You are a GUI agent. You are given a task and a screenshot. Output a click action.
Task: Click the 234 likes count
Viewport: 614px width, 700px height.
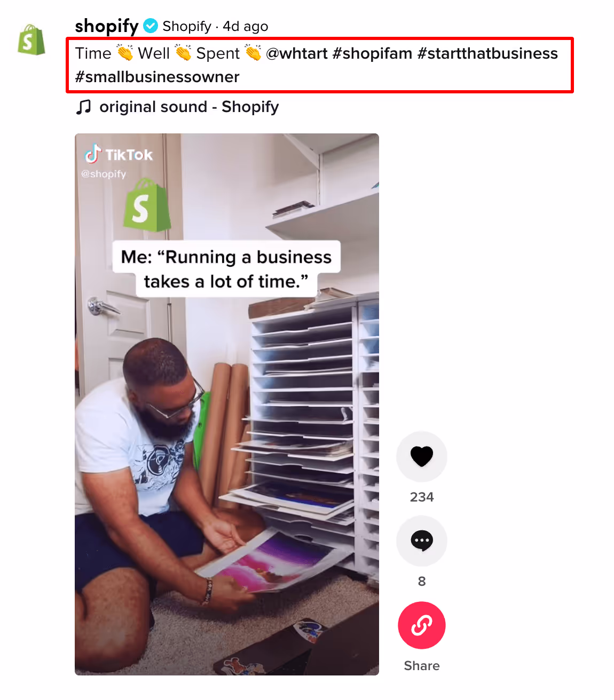[x=422, y=497]
